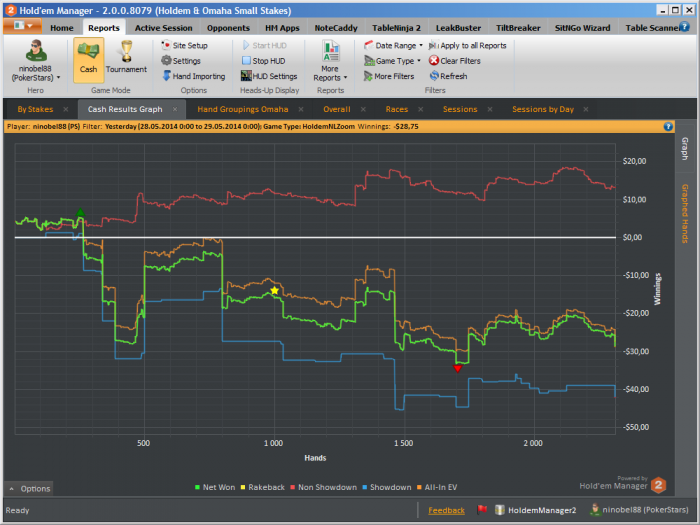Click green peak triangle graph marker
This screenshot has width=700, height=525.
[x=80, y=212]
